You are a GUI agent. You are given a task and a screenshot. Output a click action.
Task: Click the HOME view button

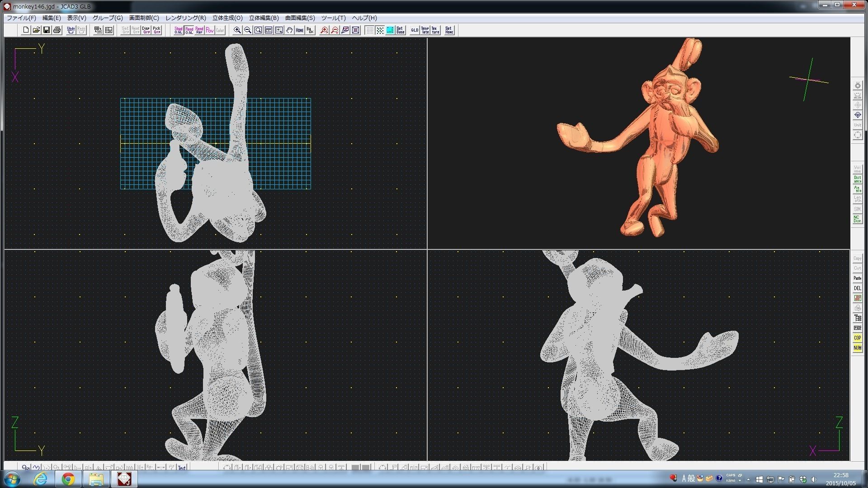300,30
